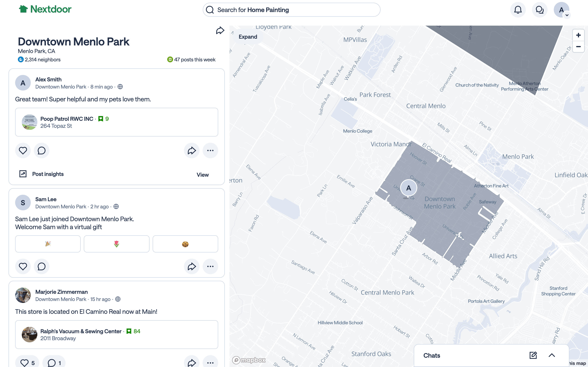Expand the Chats panel

552,355
